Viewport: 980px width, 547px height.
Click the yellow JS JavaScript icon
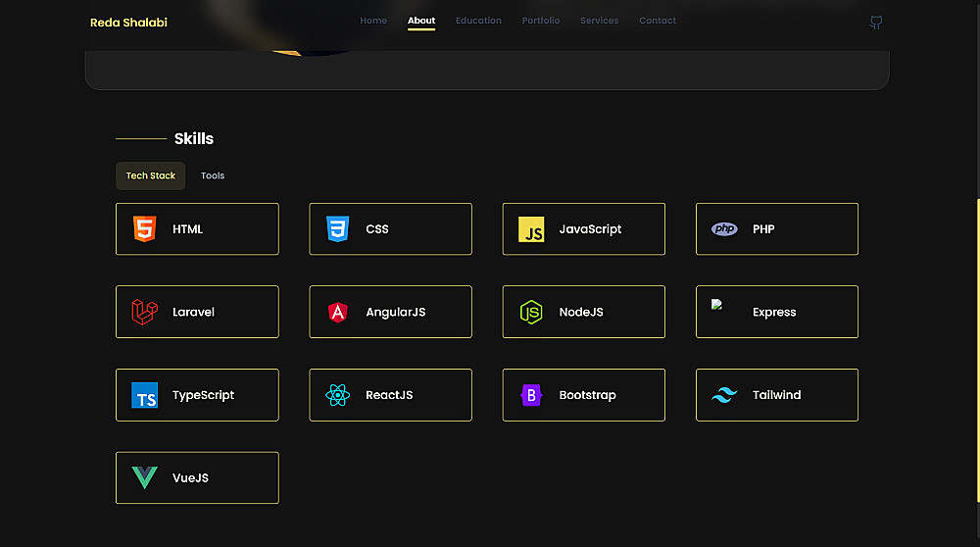point(531,229)
